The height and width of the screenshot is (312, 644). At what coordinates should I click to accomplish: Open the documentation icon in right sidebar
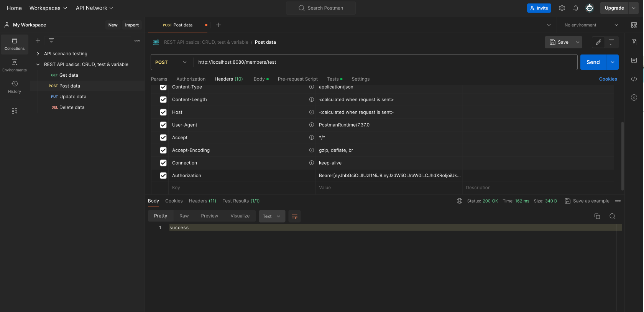pyautogui.click(x=634, y=42)
